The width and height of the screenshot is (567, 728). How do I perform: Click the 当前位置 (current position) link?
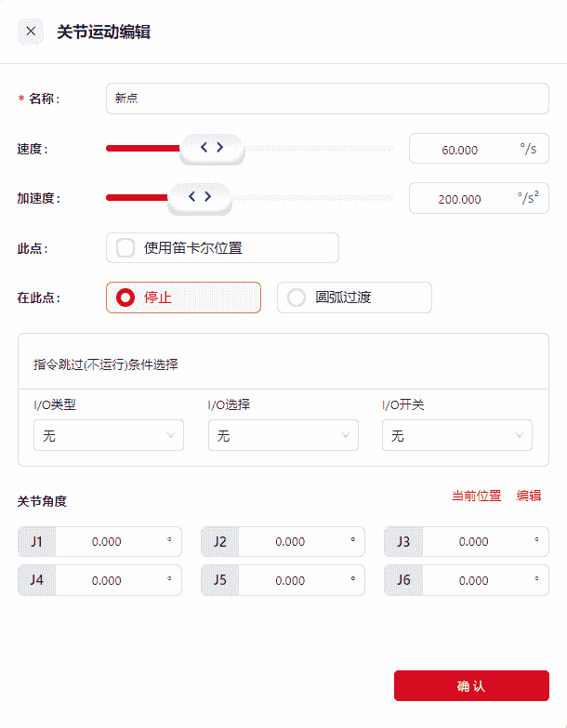click(x=476, y=496)
